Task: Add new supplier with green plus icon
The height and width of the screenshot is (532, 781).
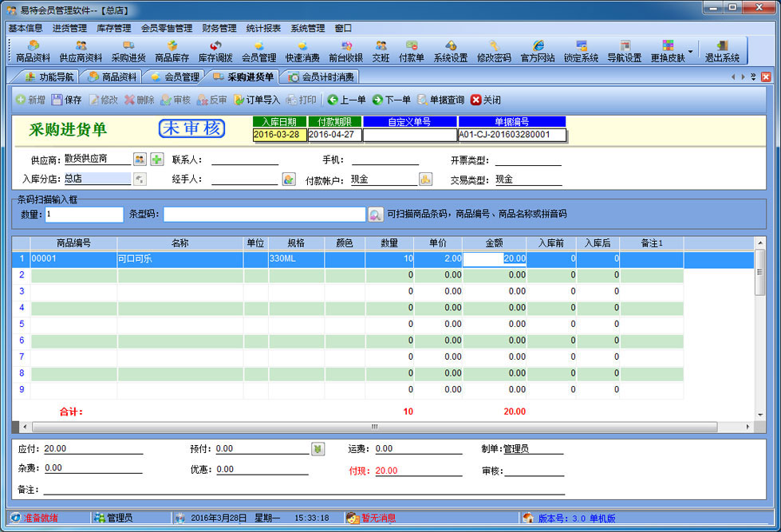Action: coord(156,160)
